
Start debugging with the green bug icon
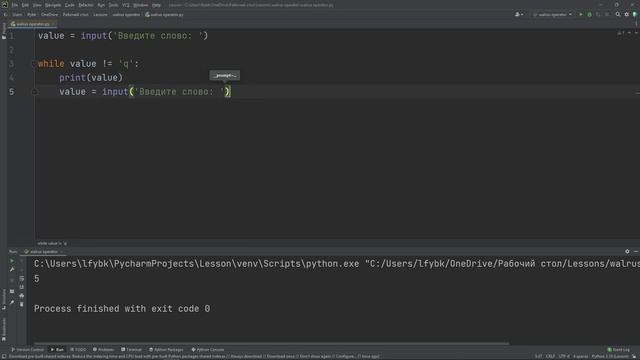[589, 14]
